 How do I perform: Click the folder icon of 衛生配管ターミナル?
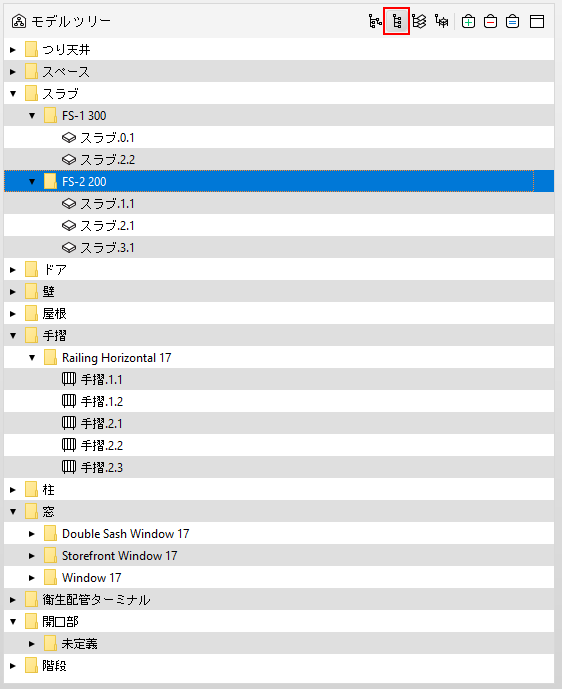click(x=31, y=599)
